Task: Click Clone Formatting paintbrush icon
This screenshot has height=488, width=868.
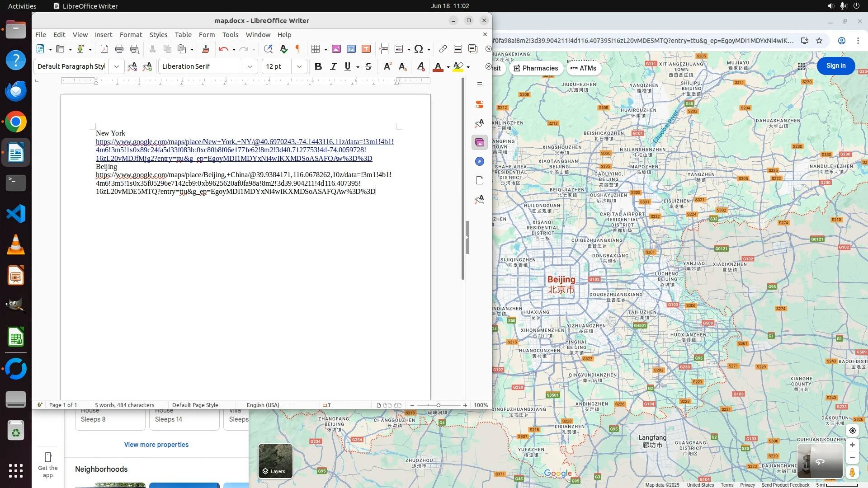Action: (x=206, y=49)
